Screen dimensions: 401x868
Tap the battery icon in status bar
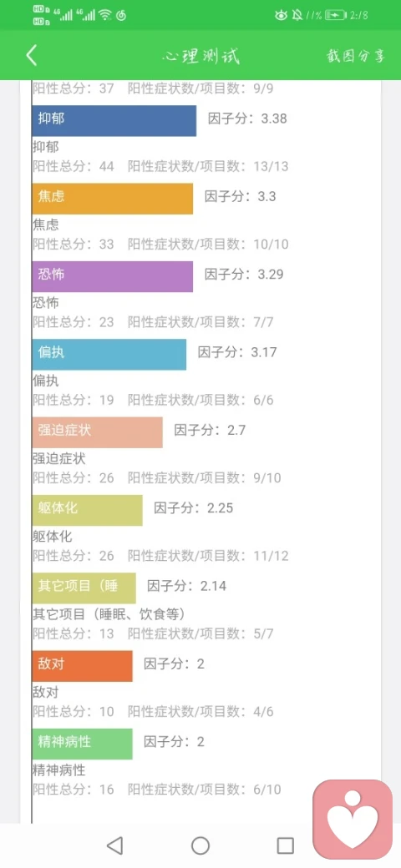pyautogui.click(x=335, y=15)
